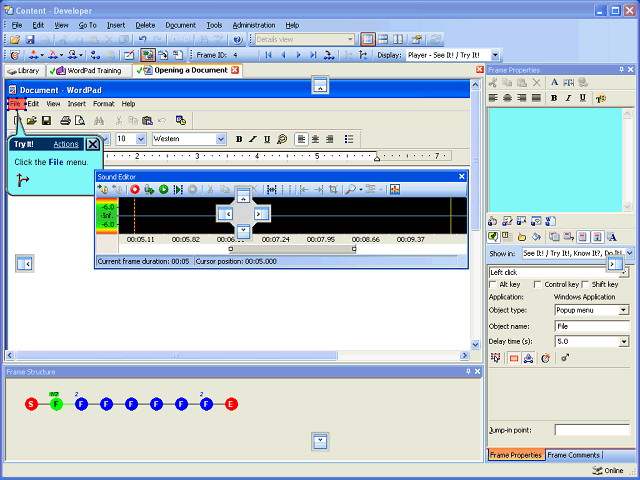Click the Bold B icon in Frame Properties
The width and height of the screenshot is (640, 480).
click(554, 98)
